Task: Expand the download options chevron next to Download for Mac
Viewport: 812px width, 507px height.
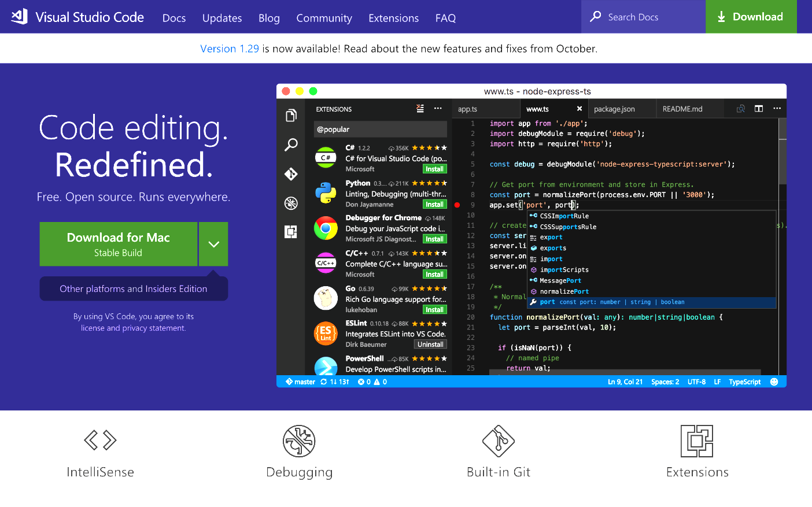Action: [x=213, y=244]
